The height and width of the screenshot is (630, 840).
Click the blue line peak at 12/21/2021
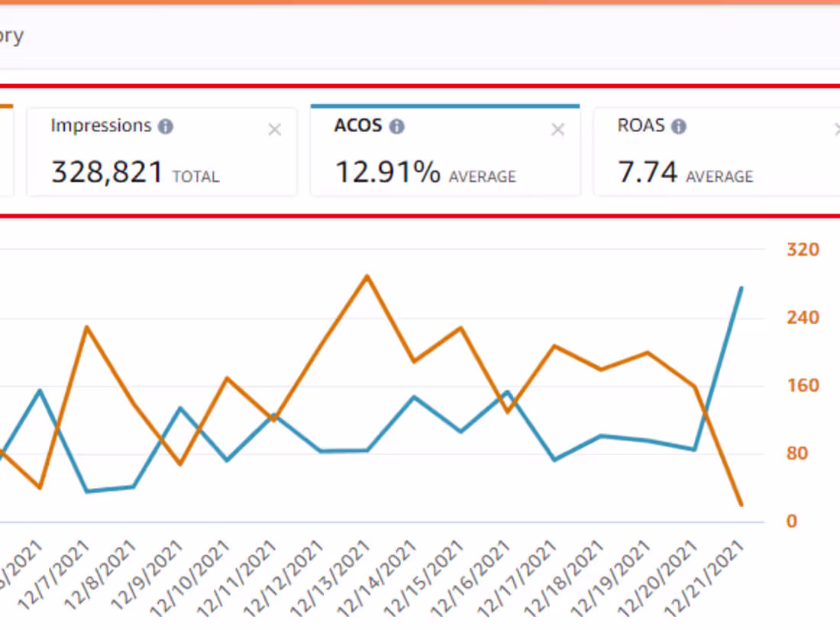click(741, 288)
